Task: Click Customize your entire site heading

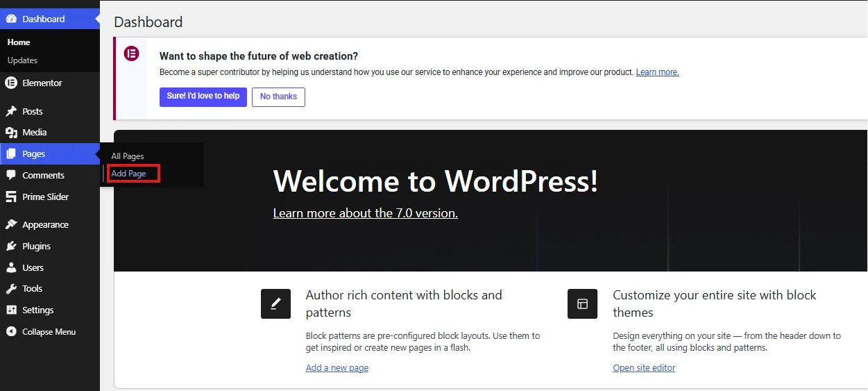Action: (x=715, y=303)
